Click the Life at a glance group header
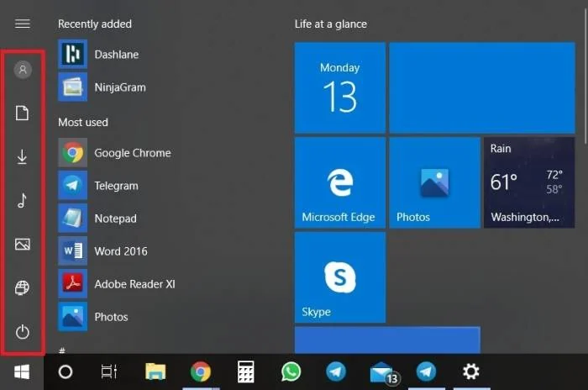Viewport: 588px width, 390px height. pyautogui.click(x=331, y=24)
